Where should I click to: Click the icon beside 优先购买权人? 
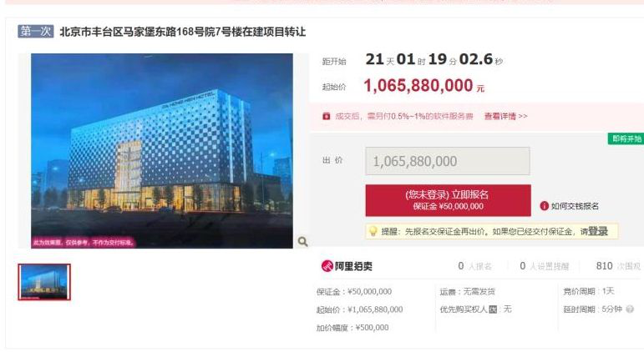pos(493,309)
